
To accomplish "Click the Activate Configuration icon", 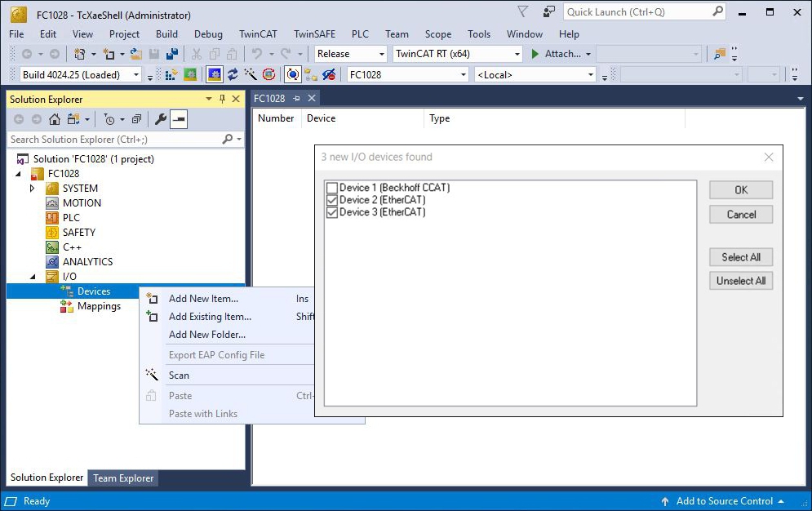I will (x=171, y=75).
